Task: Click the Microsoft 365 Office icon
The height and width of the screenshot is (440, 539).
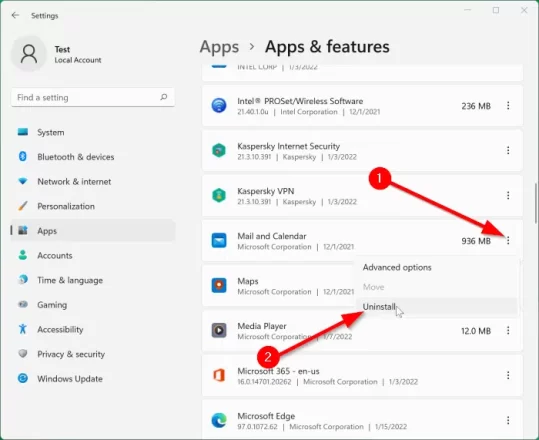Action: [219, 375]
